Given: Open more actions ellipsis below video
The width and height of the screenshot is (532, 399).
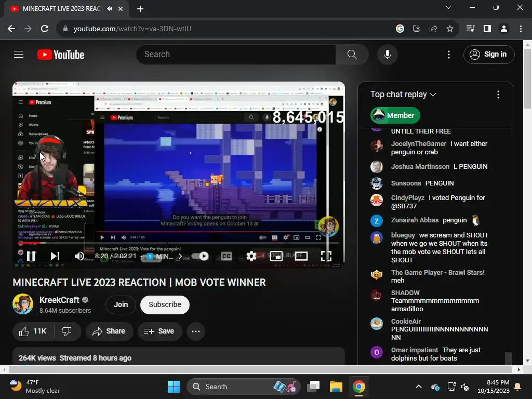Looking at the screenshot, I should 196,331.
